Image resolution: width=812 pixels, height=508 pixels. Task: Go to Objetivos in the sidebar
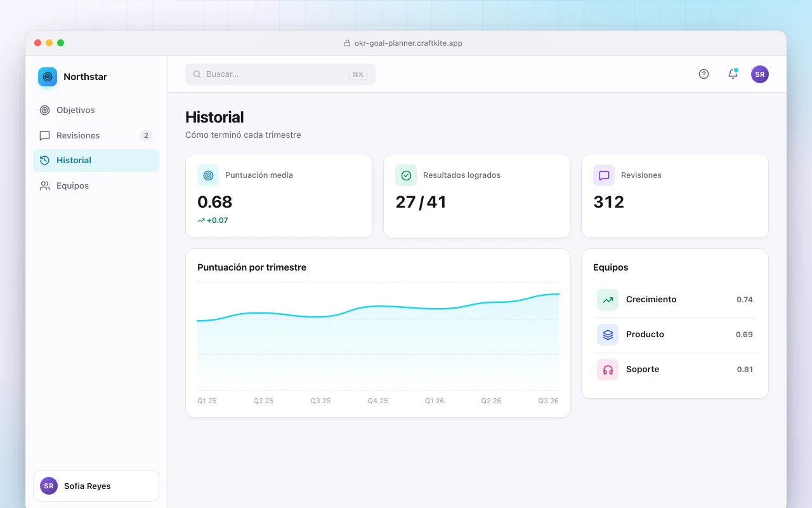click(x=96, y=110)
